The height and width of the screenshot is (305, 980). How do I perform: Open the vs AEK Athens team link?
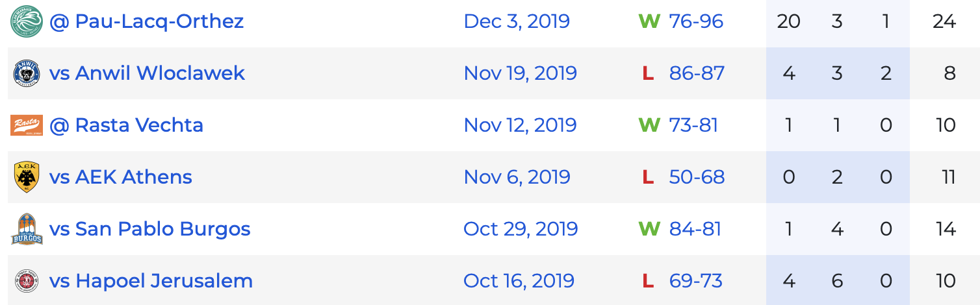pyautogui.click(x=121, y=177)
